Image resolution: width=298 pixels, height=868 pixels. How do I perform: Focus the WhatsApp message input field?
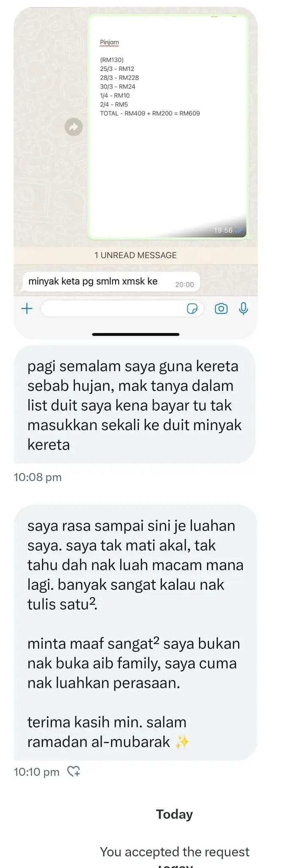tap(122, 309)
